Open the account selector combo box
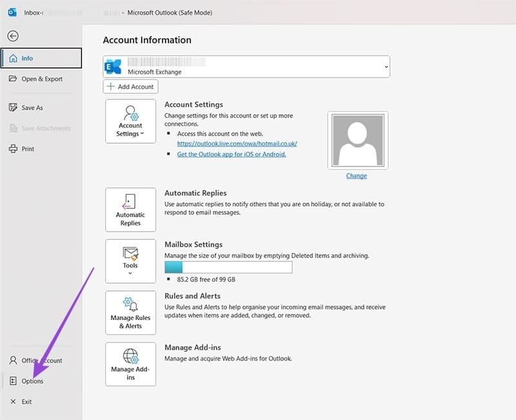The width and height of the screenshot is (516, 420). click(x=386, y=66)
